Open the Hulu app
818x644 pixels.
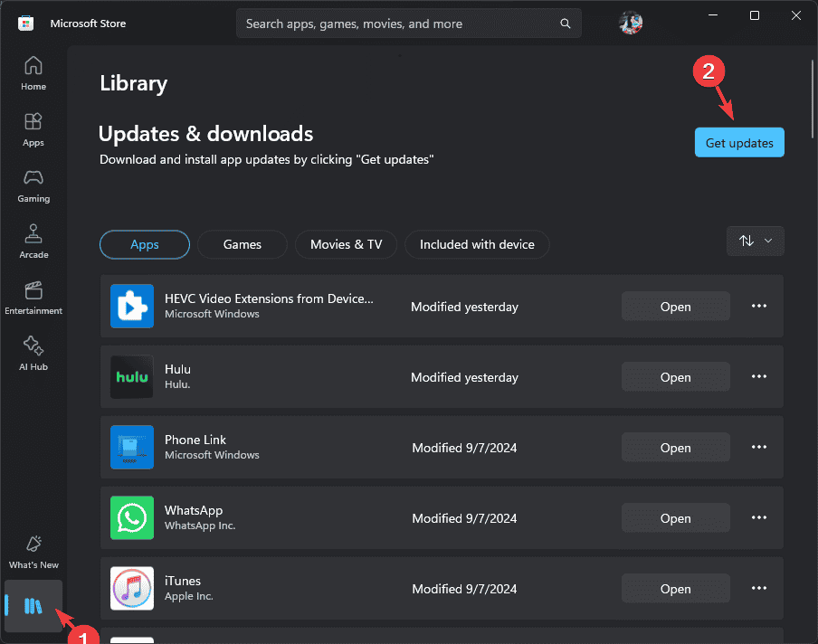point(676,377)
